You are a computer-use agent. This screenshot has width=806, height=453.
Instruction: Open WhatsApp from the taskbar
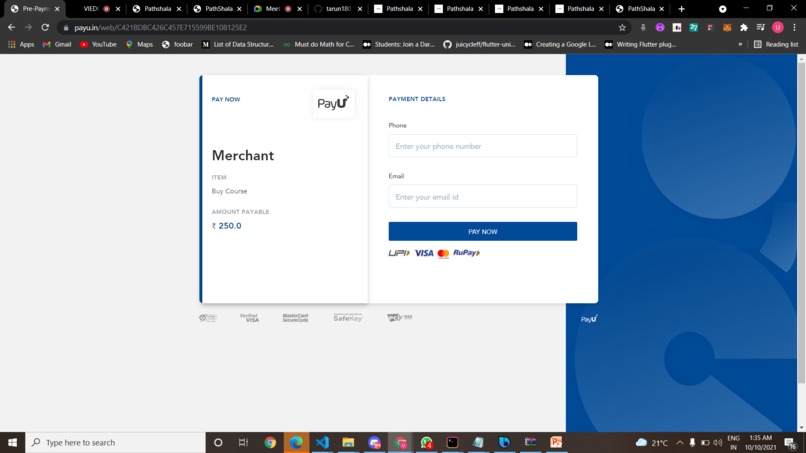426,442
